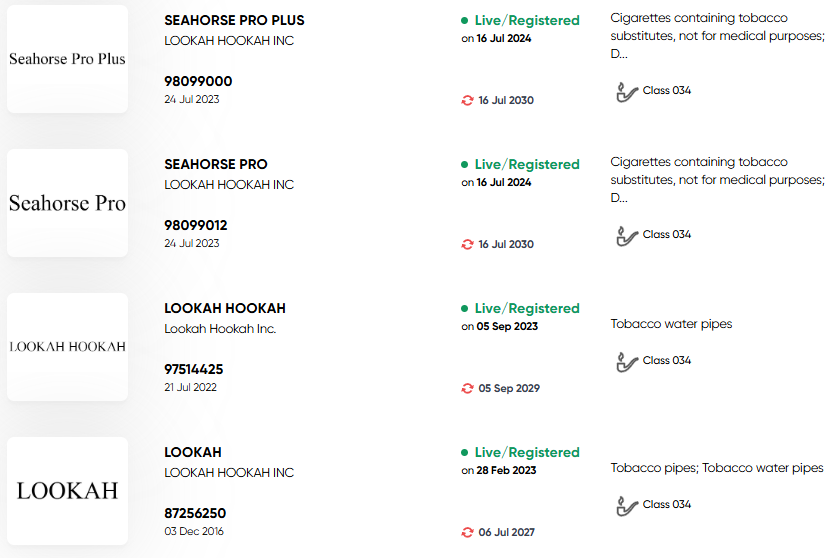This screenshot has height=558, width=840.
Task: Click the renewal icon next to 06 Jul 2027
Action: tap(467, 532)
